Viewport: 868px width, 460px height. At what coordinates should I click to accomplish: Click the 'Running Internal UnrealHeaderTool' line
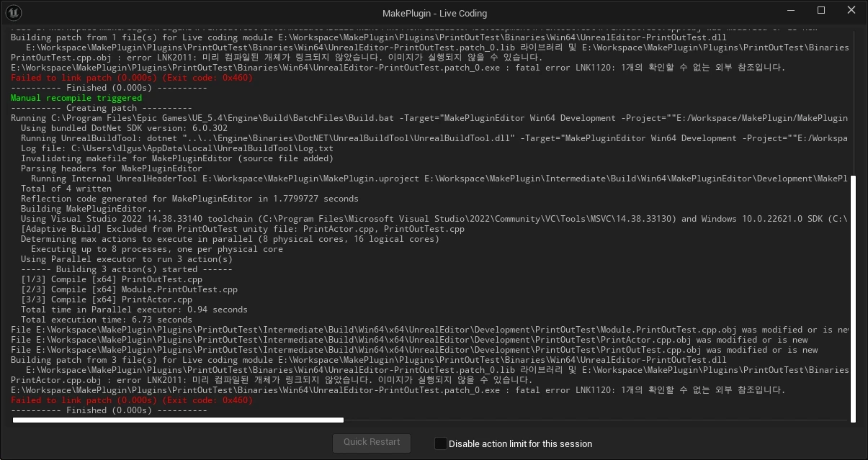pyautogui.click(x=439, y=179)
